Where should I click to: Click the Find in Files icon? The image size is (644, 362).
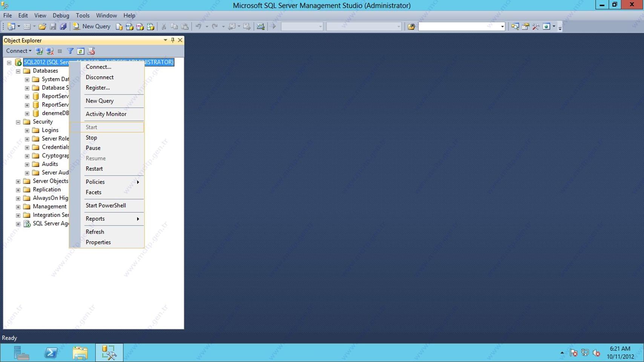[x=411, y=26]
